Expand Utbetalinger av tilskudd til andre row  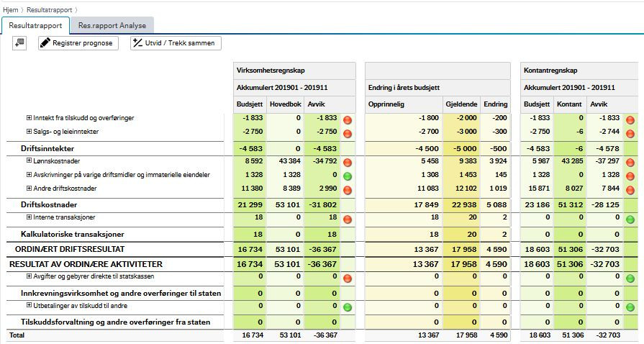(x=29, y=305)
